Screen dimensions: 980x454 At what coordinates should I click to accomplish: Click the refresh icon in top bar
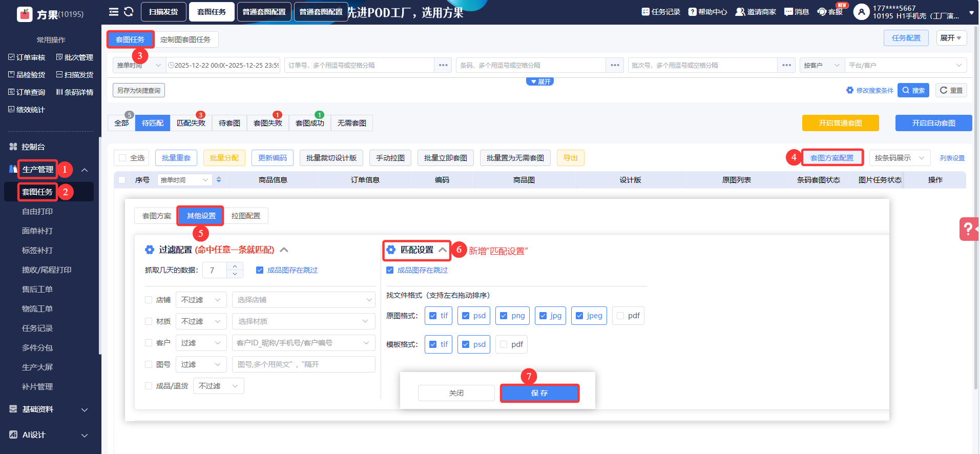pyautogui.click(x=129, y=12)
